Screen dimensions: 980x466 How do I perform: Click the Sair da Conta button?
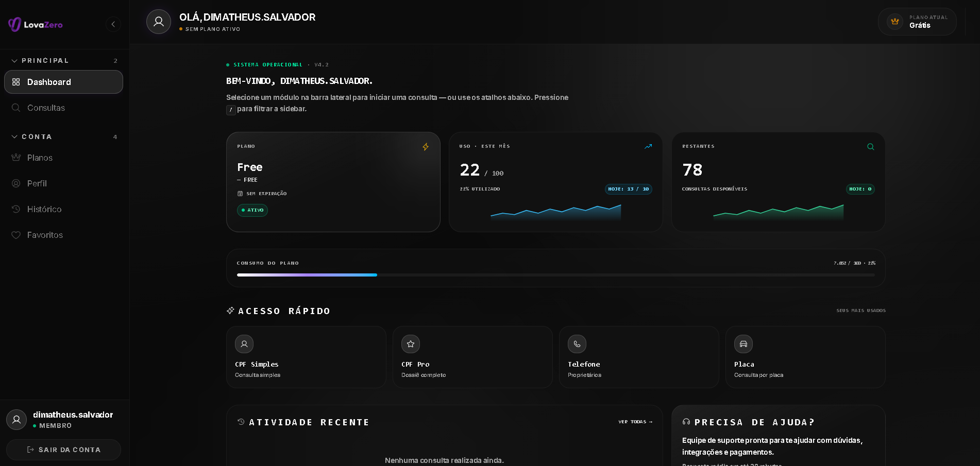(x=64, y=450)
